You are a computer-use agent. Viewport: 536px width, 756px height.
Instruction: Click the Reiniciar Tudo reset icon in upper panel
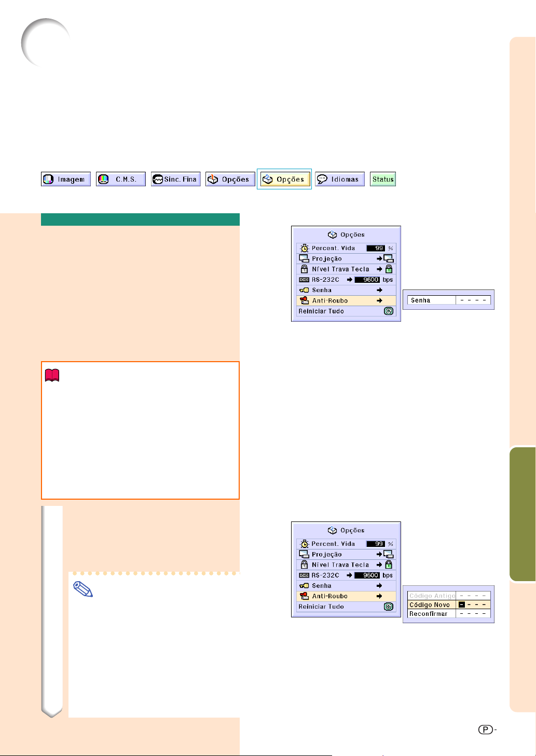(x=389, y=311)
